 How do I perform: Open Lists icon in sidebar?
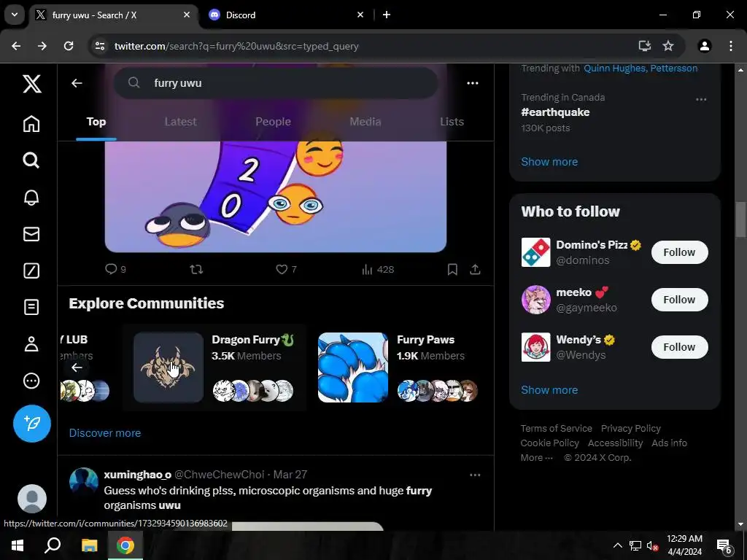[31, 307]
